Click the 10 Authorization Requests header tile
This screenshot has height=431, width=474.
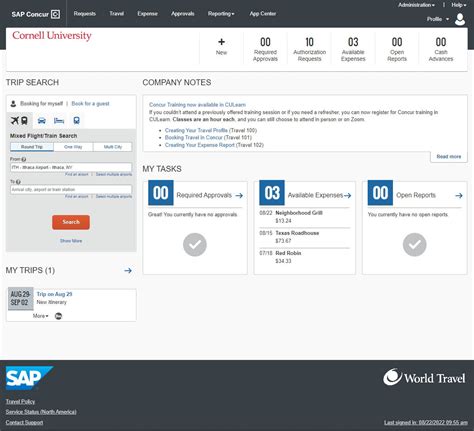tap(309, 49)
